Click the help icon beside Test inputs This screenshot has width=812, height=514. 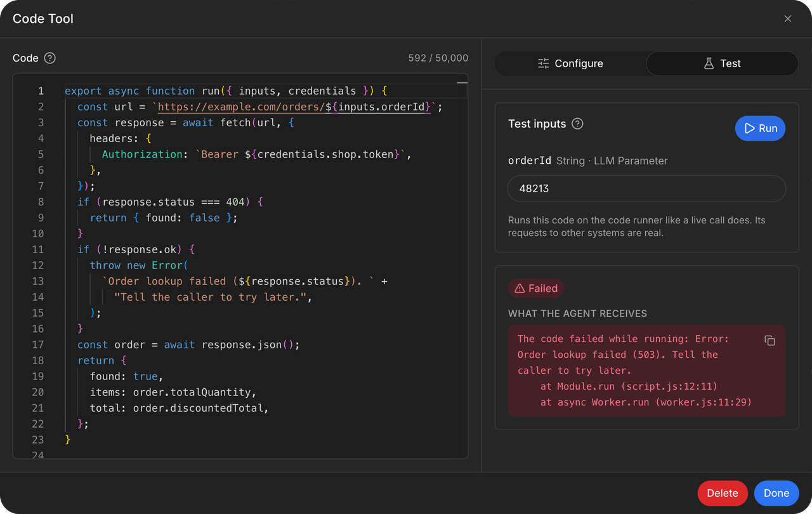click(x=577, y=124)
